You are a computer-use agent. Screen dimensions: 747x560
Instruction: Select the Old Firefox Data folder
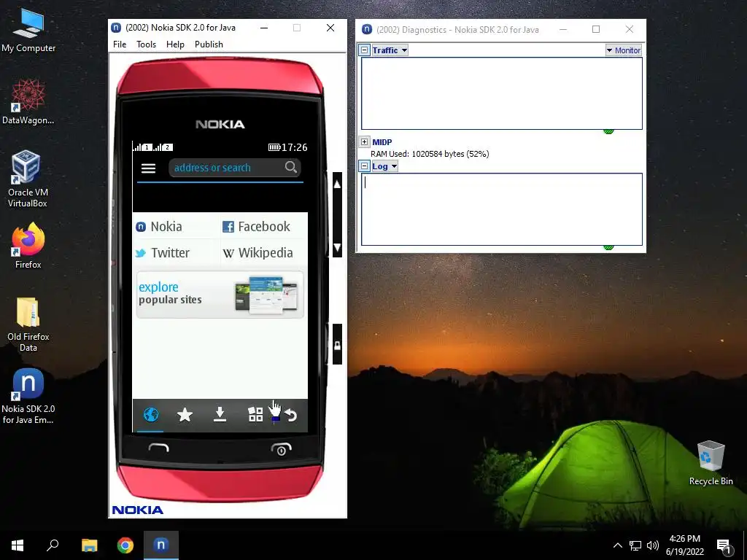point(28,324)
